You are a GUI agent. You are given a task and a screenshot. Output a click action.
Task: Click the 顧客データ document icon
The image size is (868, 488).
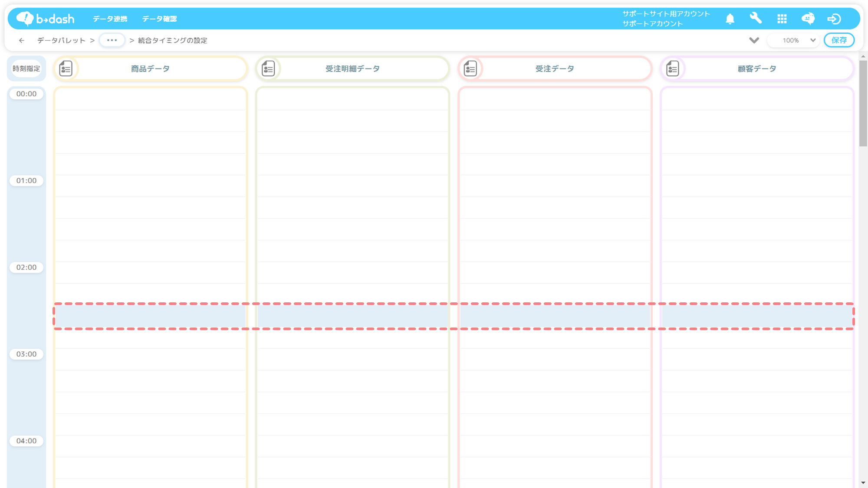click(673, 69)
